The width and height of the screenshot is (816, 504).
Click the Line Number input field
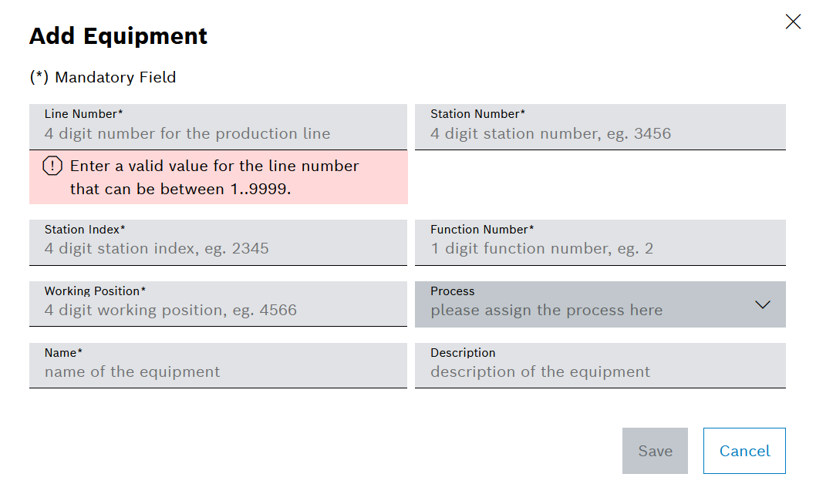pos(218,133)
